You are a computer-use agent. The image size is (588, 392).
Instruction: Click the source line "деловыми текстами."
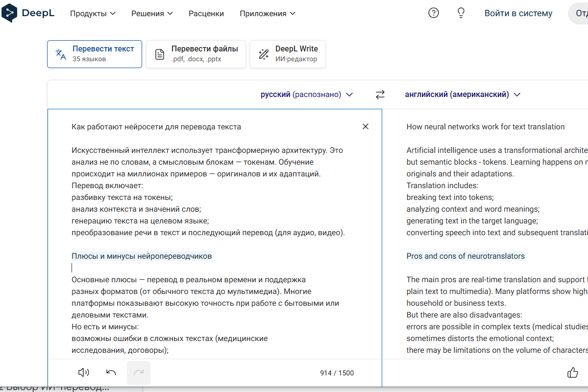click(x=110, y=315)
